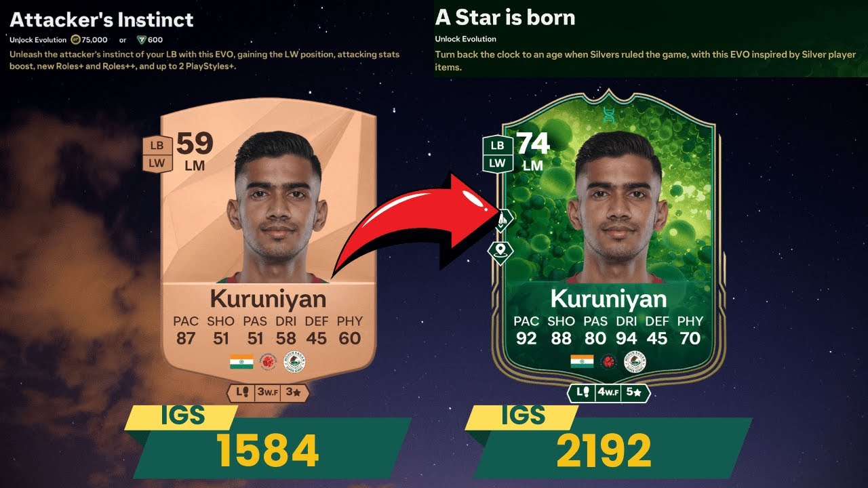Click the India flag on green card
Viewport: 868px width, 488px height.
click(x=582, y=362)
